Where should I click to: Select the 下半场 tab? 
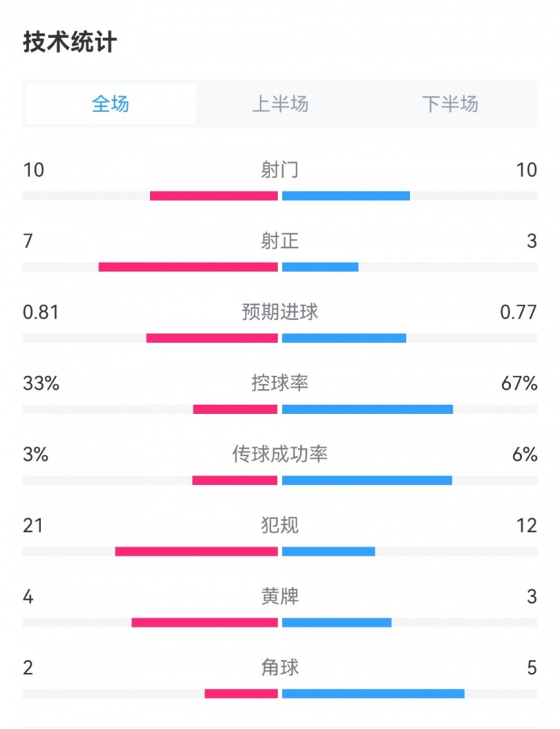pos(449,104)
